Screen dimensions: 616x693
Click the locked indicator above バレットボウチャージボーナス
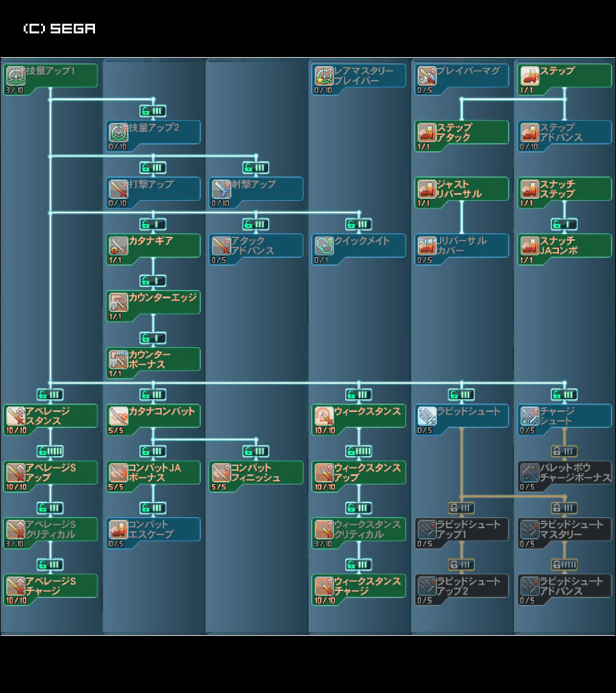tap(564, 451)
